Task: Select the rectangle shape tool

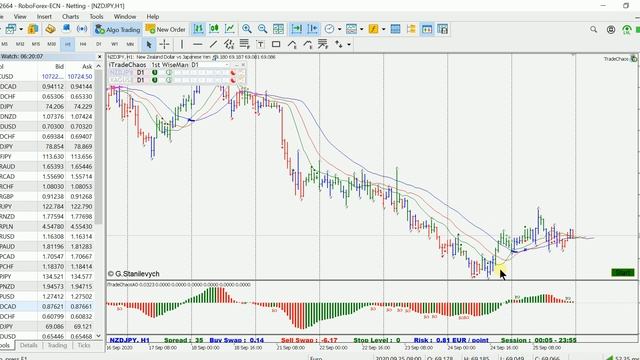Action: [276, 44]
